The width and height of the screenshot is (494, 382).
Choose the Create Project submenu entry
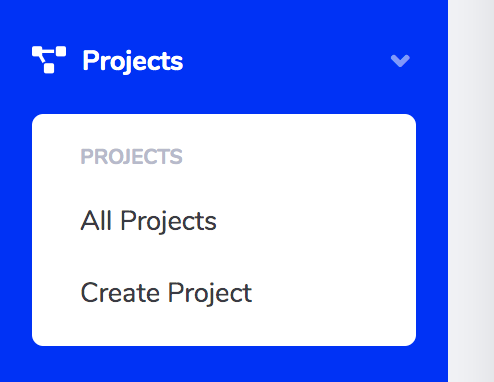(x=166, y=293)
